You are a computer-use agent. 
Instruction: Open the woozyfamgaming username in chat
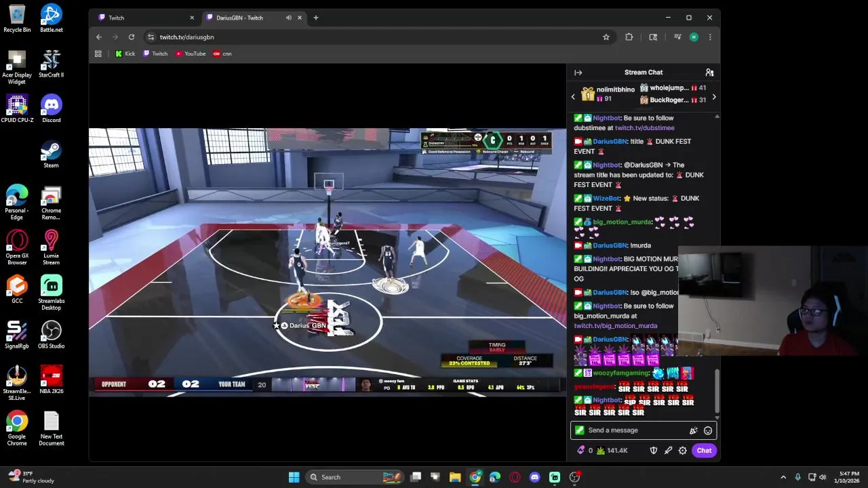pos(621,373)
